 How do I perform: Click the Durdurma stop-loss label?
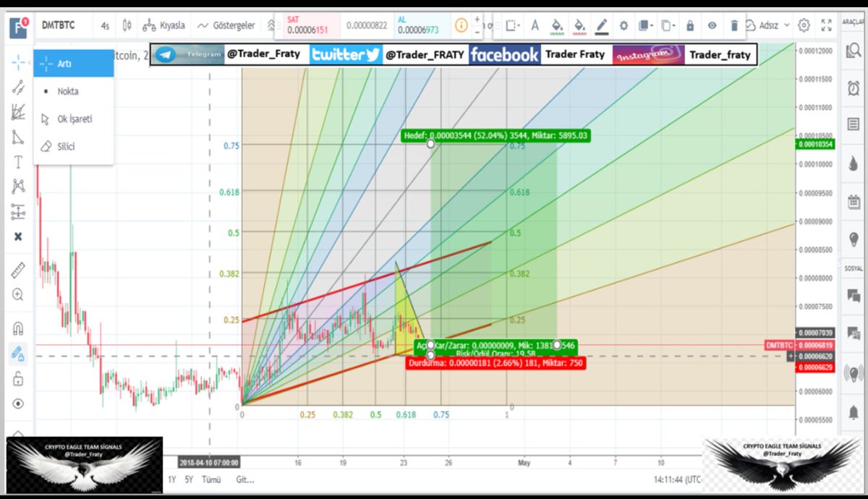[497, 363]
